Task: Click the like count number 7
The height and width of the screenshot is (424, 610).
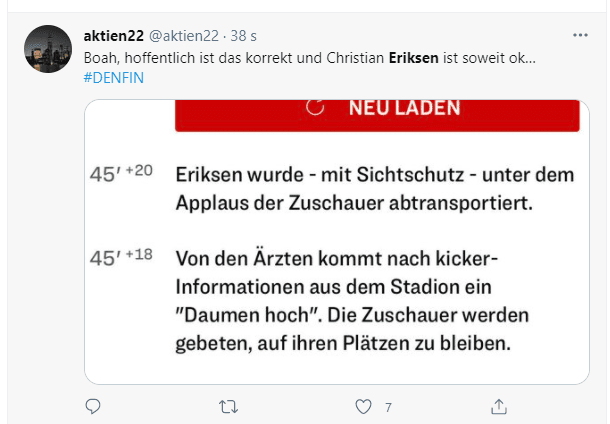Action: pos(387,407)
